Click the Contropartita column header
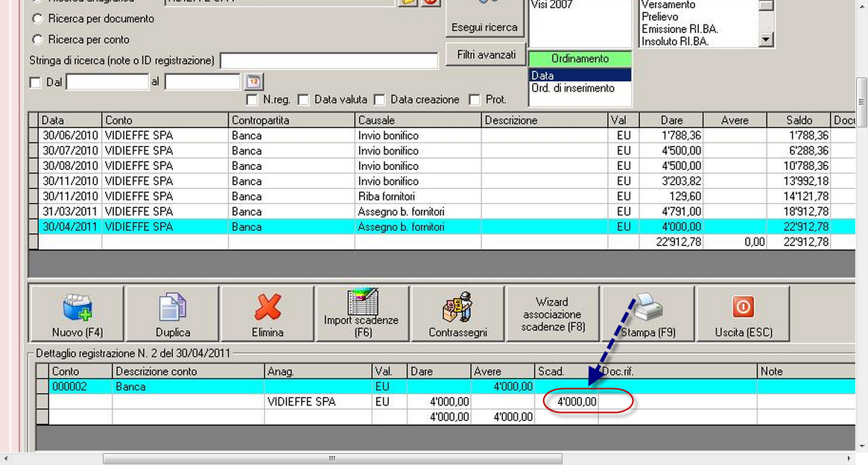 [291, 120]
